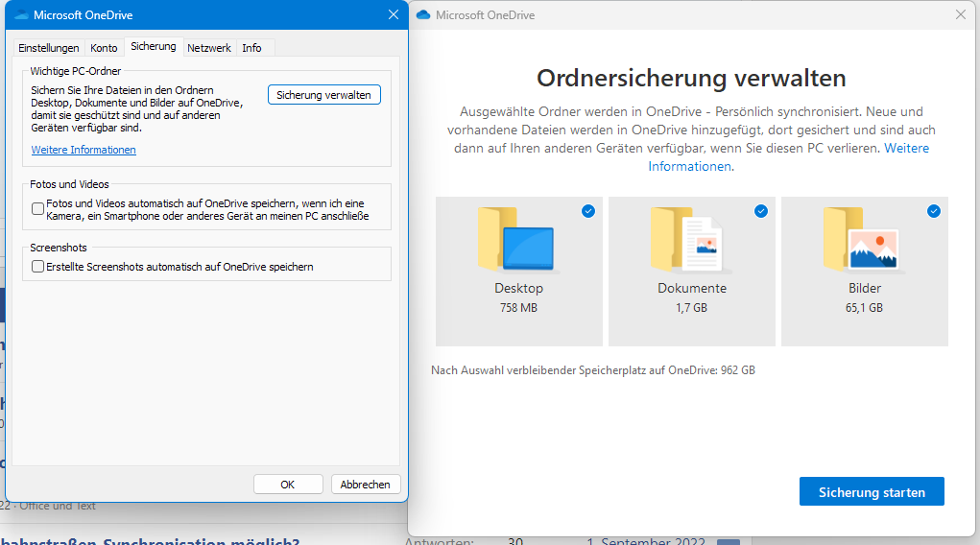The width and height of the screenshot is (980, 545).
Task: Enable saving Screenshots automatically to OneDrive
Action: pos(38,267)
